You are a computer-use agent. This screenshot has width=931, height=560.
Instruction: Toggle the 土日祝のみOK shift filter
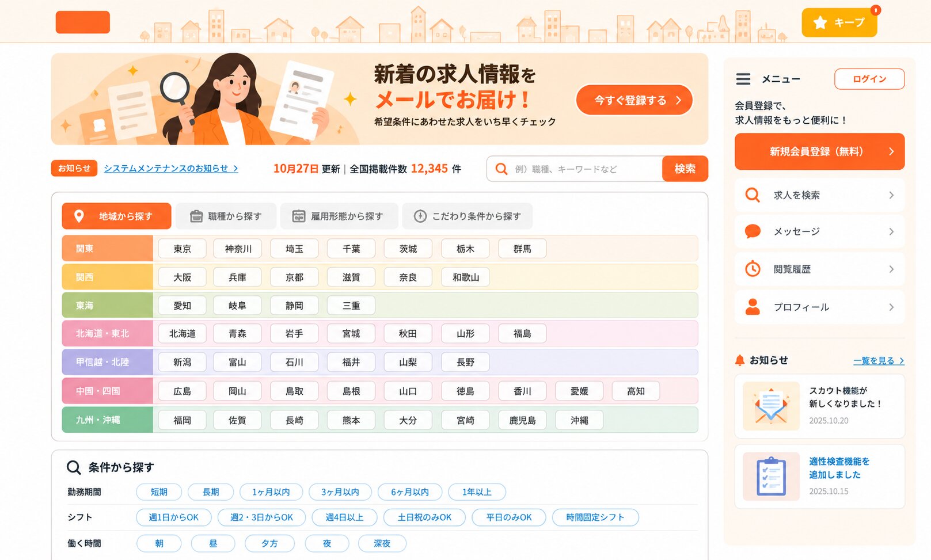(424, 517)
